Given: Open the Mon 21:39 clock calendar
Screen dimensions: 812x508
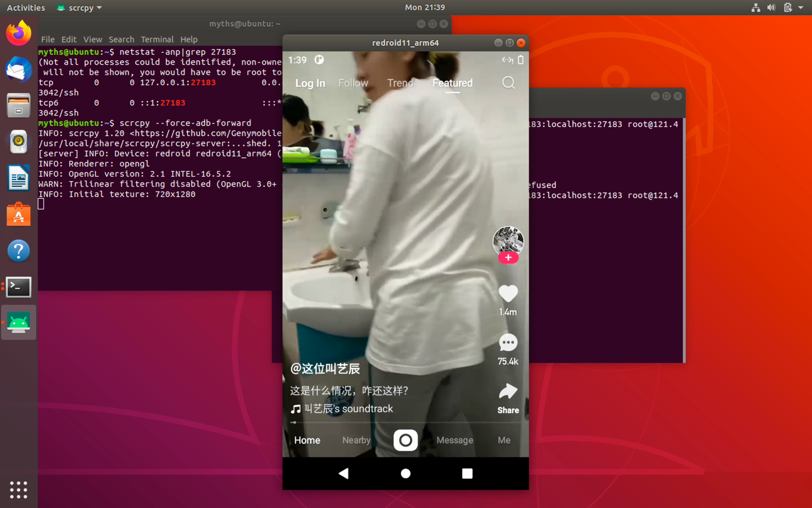Looking at the screenshot, I should coord(425,7).
